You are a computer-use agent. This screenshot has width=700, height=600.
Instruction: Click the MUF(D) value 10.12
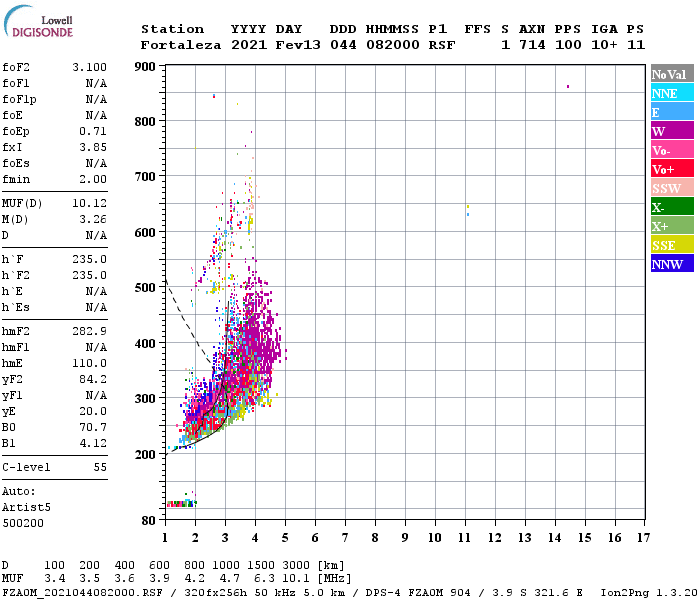tap(89, 203)
